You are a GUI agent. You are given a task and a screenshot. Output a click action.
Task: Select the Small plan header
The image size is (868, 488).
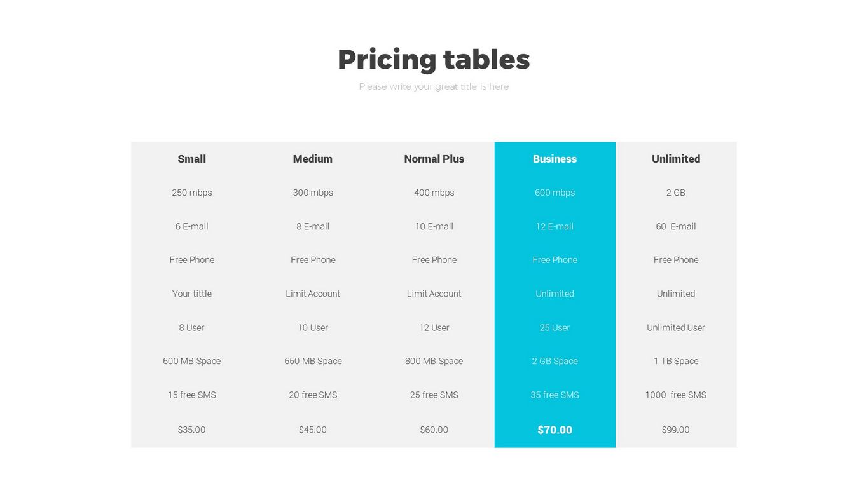coord(192,159)
